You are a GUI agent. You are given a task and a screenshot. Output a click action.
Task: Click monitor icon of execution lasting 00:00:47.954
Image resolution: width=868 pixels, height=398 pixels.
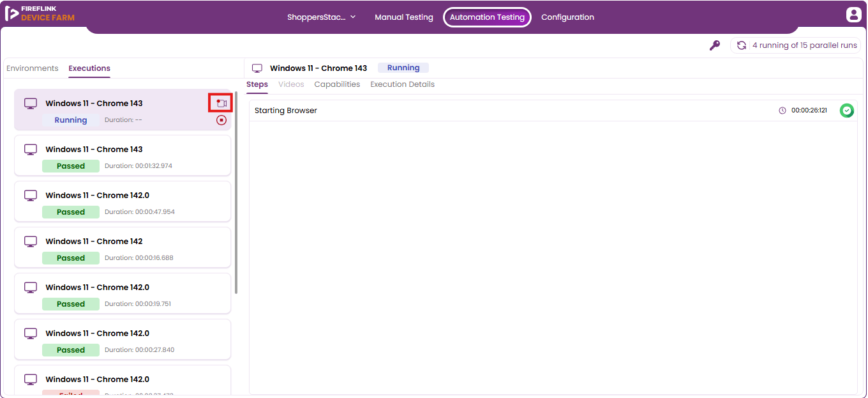31,195
